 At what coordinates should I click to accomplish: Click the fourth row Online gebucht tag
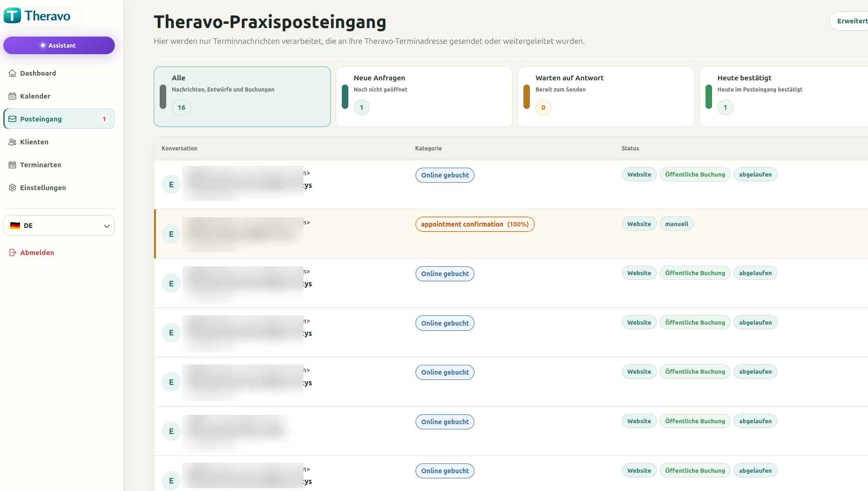tap(445, 323)
